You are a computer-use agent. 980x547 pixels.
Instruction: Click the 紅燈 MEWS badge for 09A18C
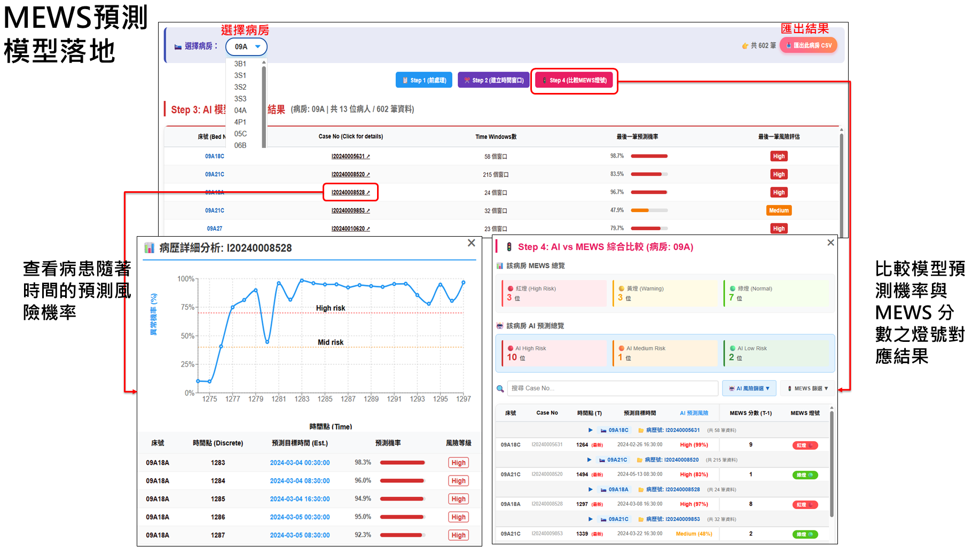coord(805,445)
